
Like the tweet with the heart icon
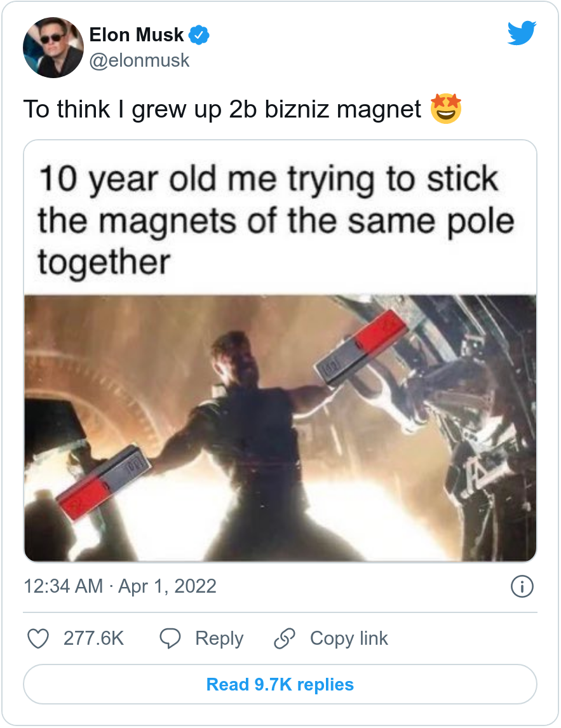39,638
